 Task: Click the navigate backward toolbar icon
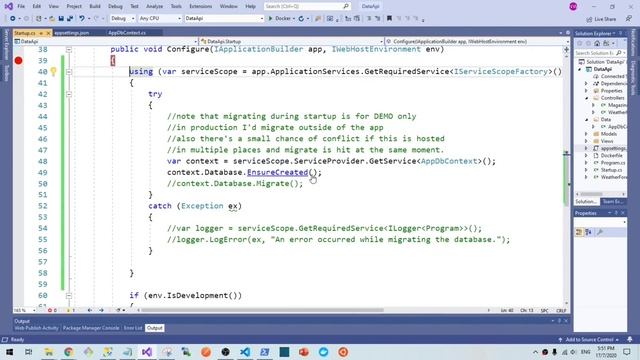pos(13,18)
